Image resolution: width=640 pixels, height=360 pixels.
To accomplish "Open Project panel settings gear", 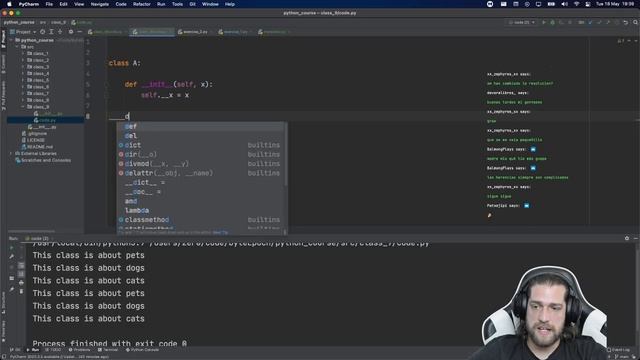I will point(71,31).
